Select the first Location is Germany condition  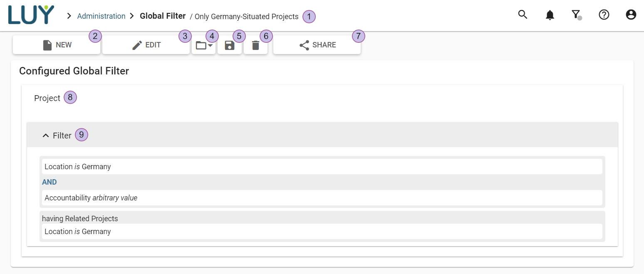(x=78, y=167)
